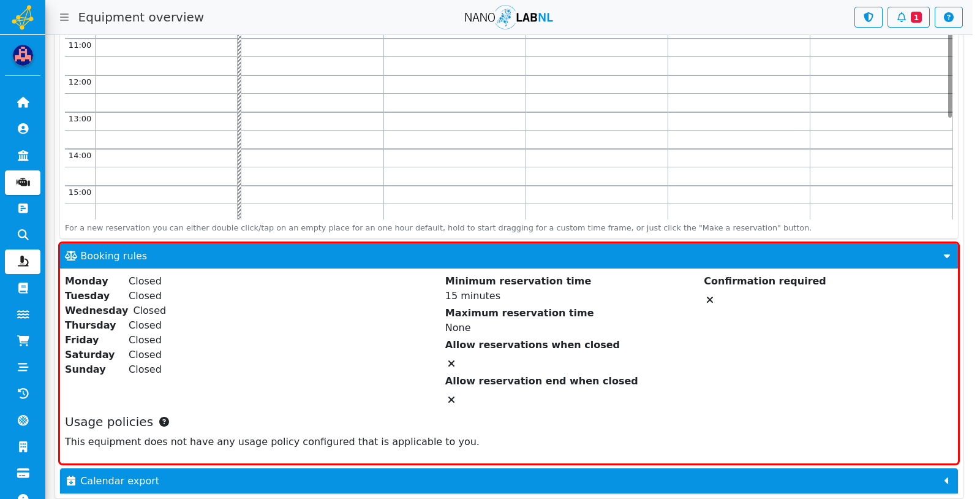
Task: Click the NanoLabNL logo
Action: click(508, 17)
